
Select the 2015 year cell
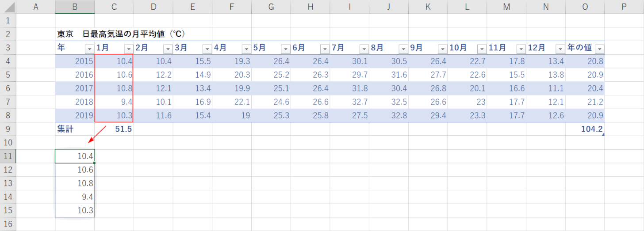[x=75, y=61]
